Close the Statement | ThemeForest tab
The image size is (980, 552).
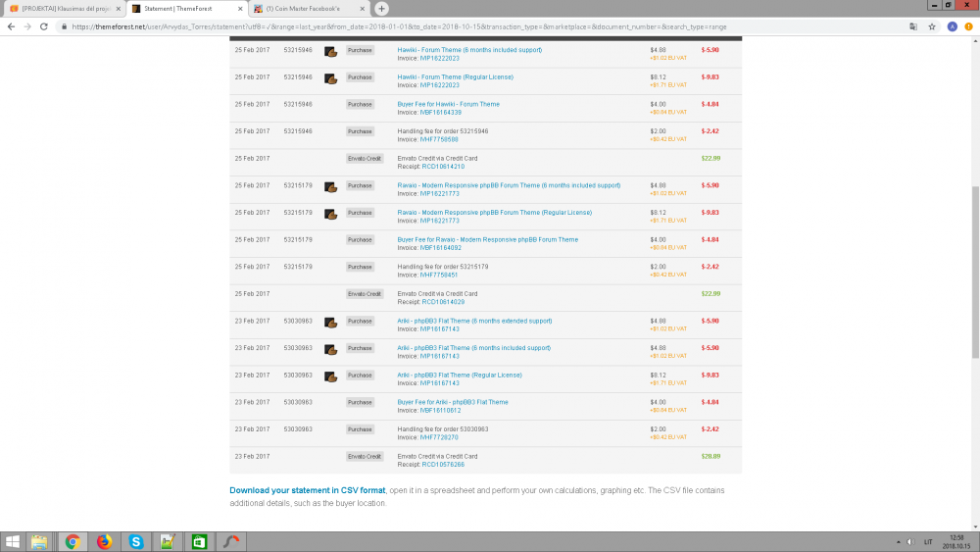pyautogui.click(x=240, y=8)
